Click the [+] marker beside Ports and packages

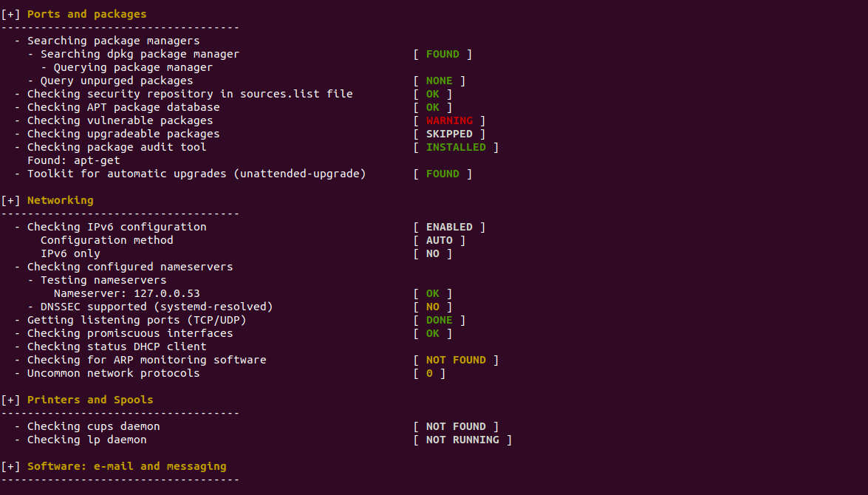tap(10, 14)
